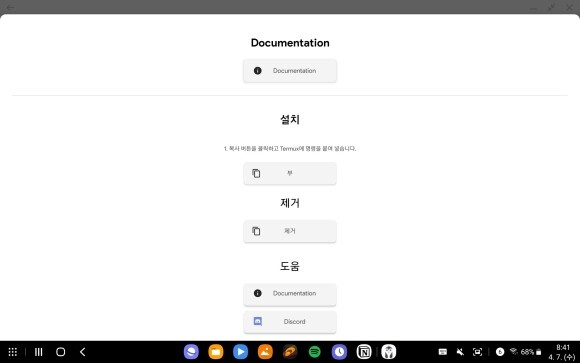This screenshot has height=363, width=580.
Task: Launch Spotify from the taskbar
Action: click(315, 352)
